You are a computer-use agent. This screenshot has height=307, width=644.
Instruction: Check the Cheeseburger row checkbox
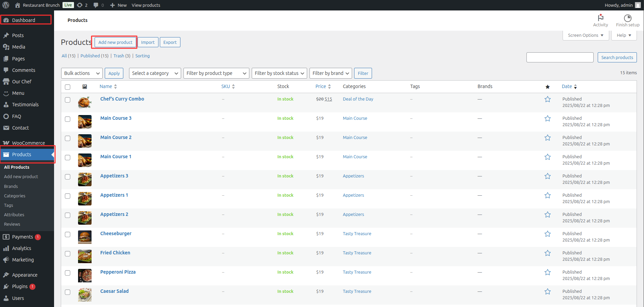point(68,234)
